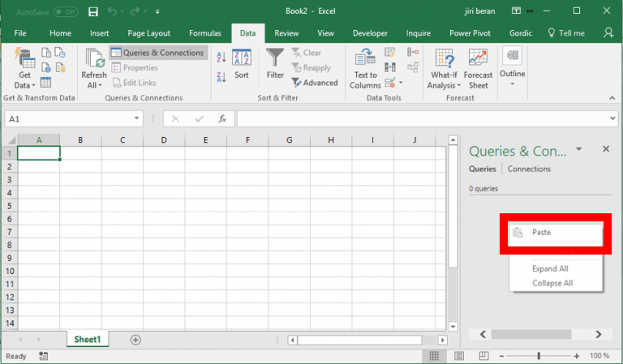Open the Sort dialog
The width and height of the screenshot is (623, 364).
point(242,64)
